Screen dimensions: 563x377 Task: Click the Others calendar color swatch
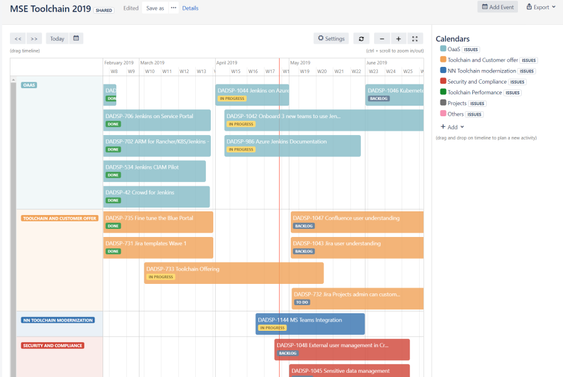tap(443, 113)
